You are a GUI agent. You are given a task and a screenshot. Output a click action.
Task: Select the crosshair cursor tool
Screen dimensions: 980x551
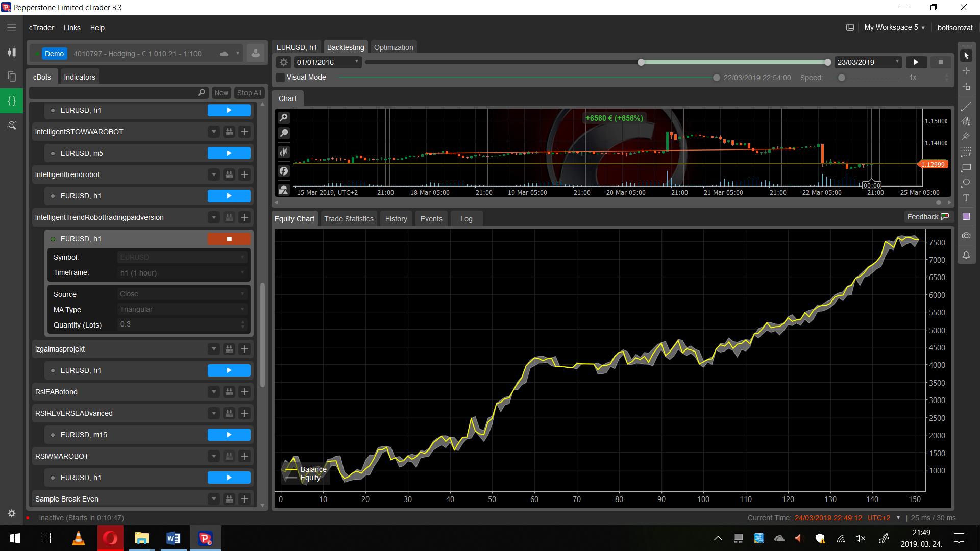click(x=966, y=71)
